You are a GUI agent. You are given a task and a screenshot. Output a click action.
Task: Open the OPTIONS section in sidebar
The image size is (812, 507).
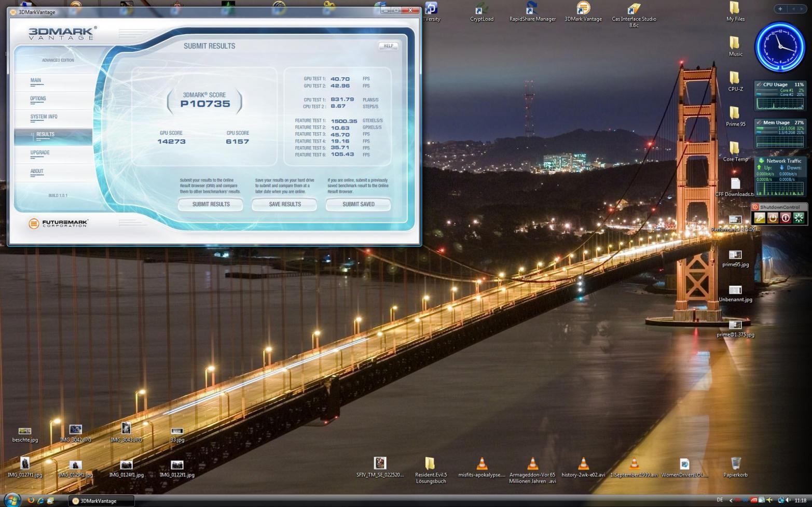point(38,98)
